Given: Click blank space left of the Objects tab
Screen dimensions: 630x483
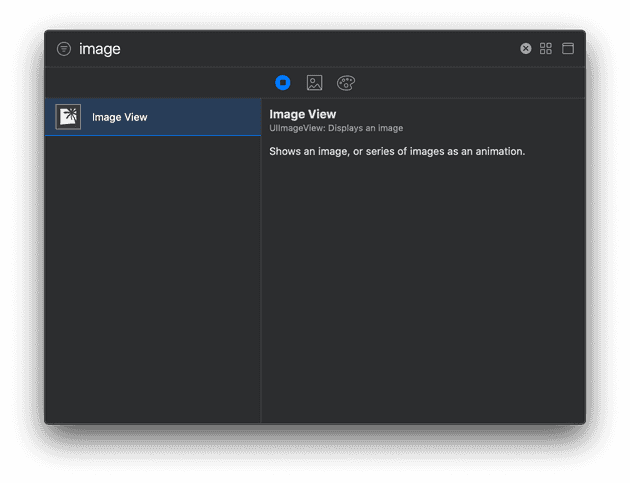Looking at the screenshot, I should (159, 83).
